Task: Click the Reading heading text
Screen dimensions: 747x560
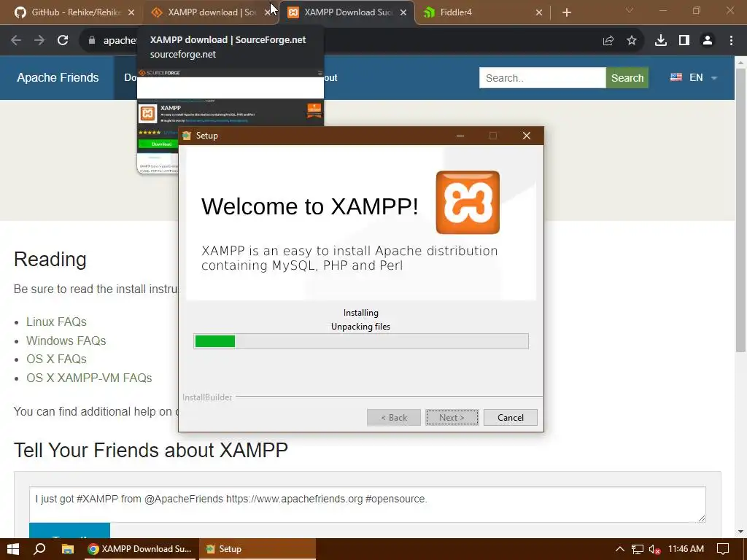Action: click(50, 260)
